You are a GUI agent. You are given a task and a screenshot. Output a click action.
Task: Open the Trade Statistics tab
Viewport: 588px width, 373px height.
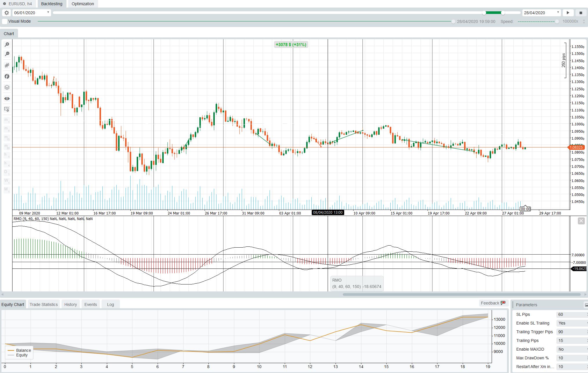(x=44, y=304)
